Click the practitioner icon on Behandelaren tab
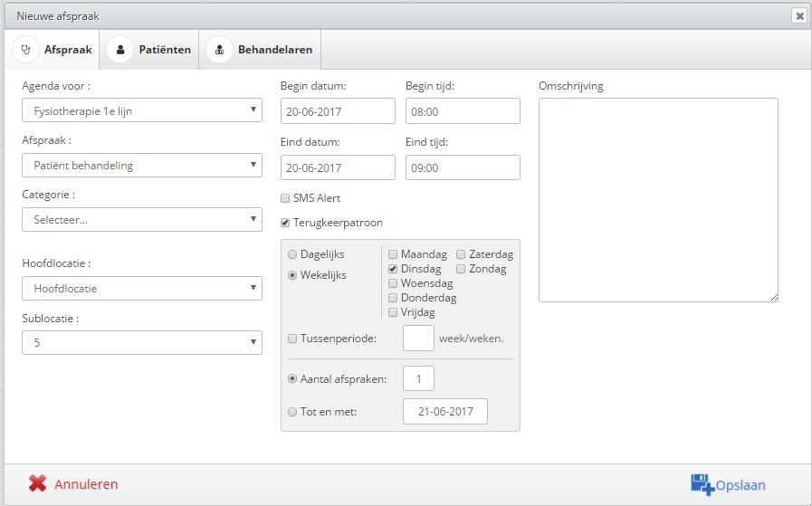Screen dimensions: 812x506 coord(220,50)
